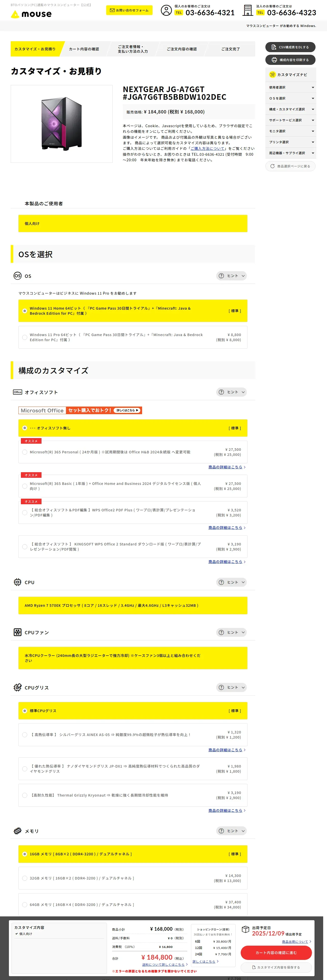Click the reload icon beside 商品選択ページに戻る

click(x=272, y=166)
